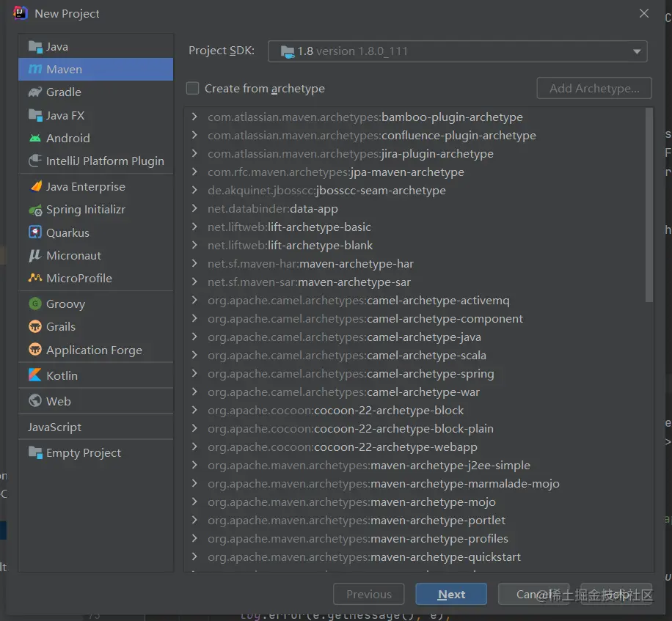Click the Previous button
Image resolution: width=672 pixels, height=621 pixels.
coord(368,594)
